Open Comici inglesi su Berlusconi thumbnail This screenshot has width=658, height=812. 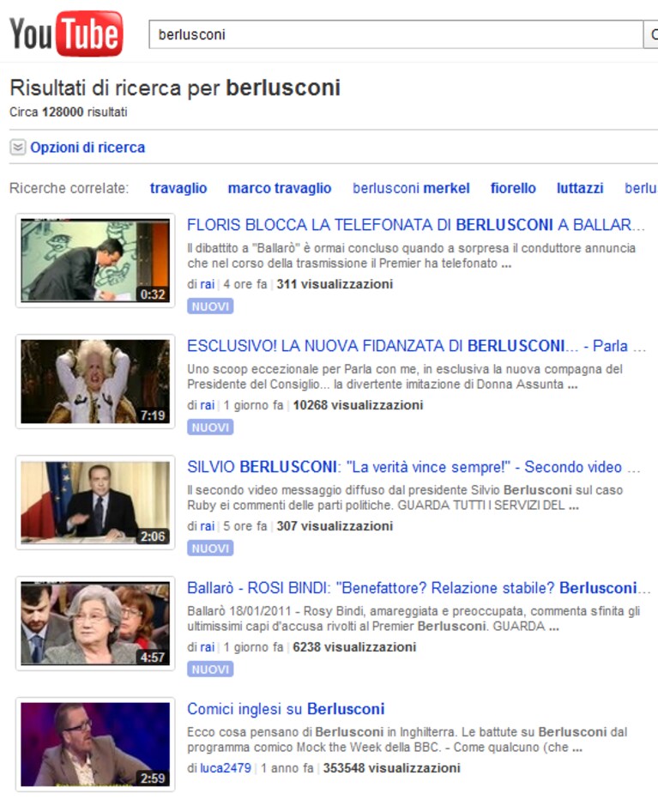(x=95, y=745)
